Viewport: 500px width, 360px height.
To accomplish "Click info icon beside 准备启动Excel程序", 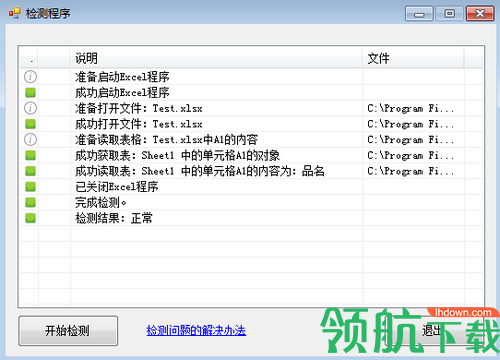I will click(30, 77).
